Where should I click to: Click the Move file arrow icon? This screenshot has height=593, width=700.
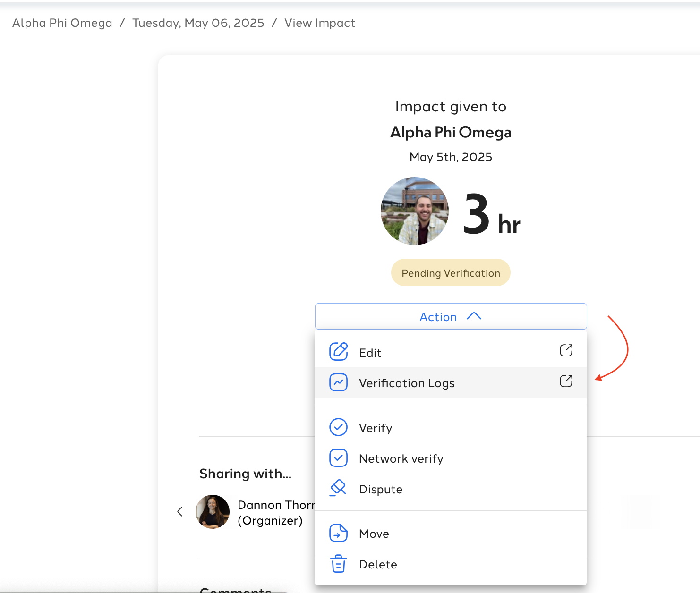coord(338,533)
